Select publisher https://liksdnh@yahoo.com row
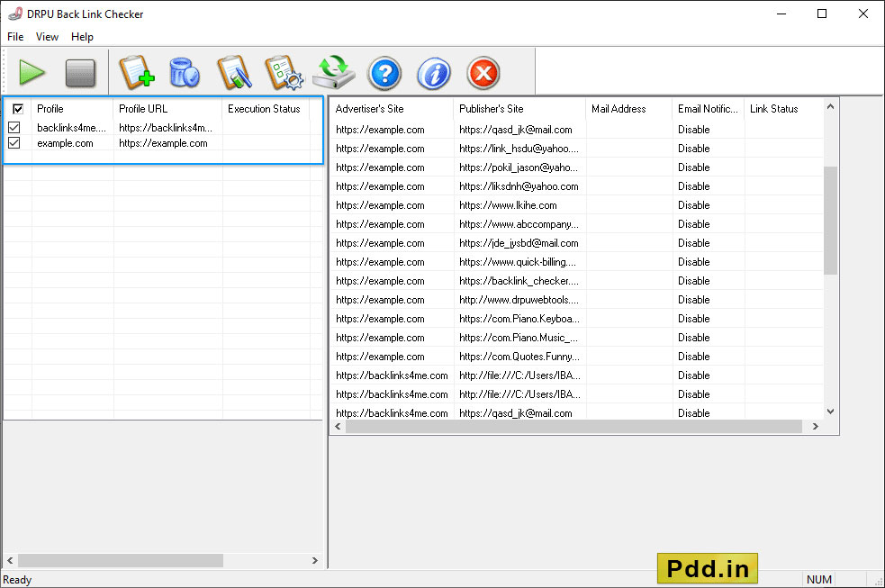 tap(519, 186)
